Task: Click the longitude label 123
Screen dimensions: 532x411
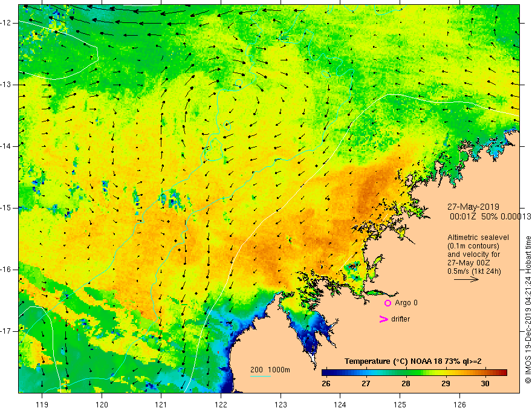Action: [281, 404]
